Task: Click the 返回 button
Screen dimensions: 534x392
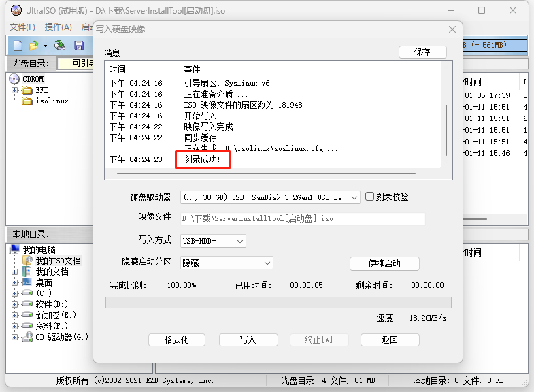Action: tap(389, 340)
